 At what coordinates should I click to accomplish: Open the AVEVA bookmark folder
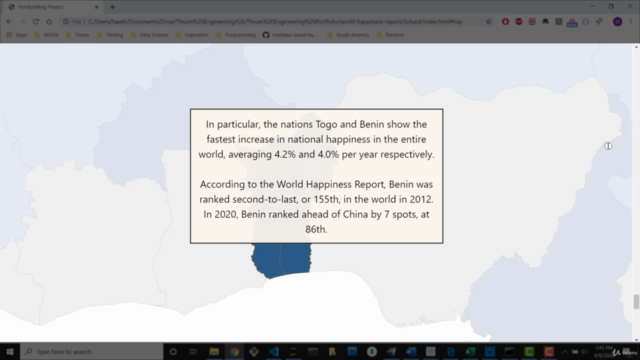tap(46, 35)
